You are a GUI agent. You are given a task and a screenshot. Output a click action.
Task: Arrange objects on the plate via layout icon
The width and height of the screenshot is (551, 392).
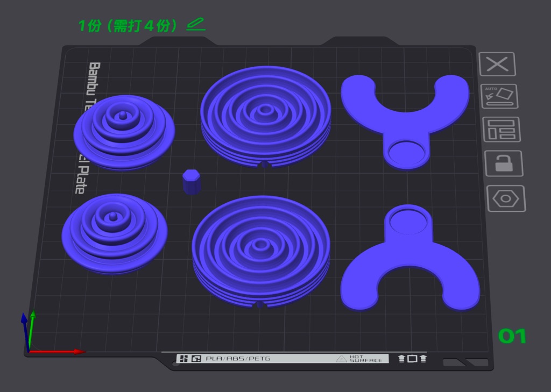point(501,130)
